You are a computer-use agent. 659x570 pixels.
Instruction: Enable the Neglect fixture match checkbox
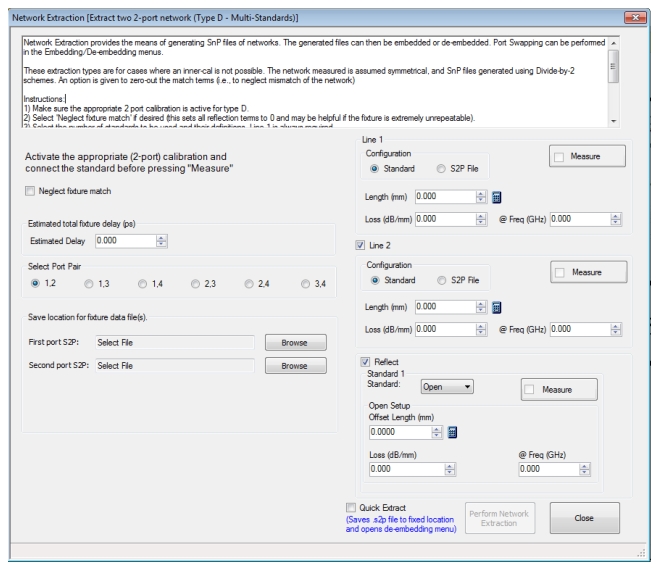point(31,191)
